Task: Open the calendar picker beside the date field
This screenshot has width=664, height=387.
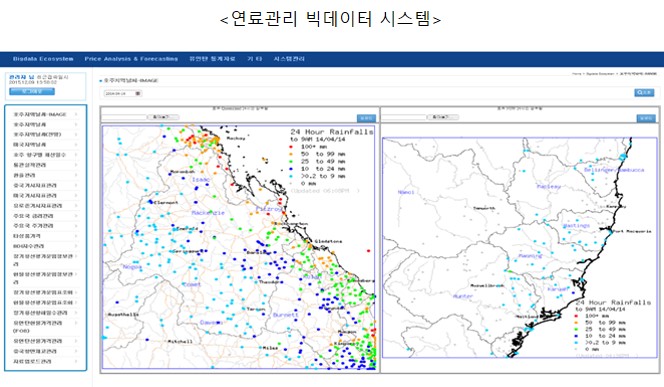Action: pos(138,94)
